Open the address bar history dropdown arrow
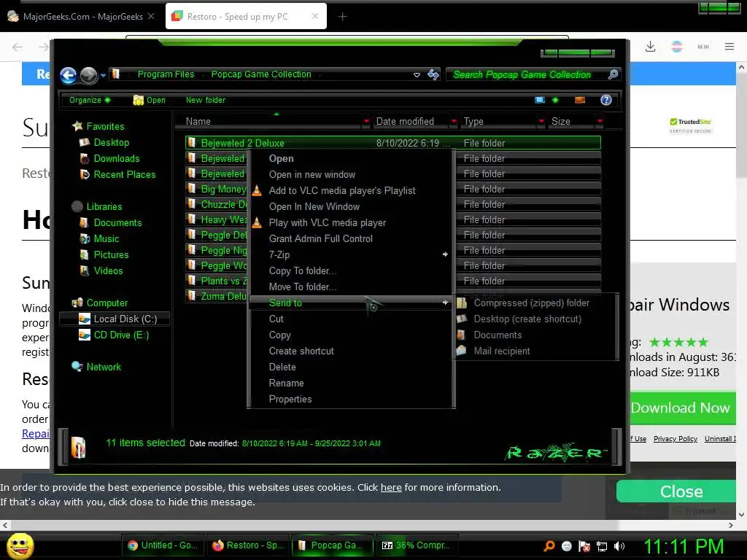Image resolution: width=747 pixels, height=560 pixels. pyautogui.click(x=417, y=75)
